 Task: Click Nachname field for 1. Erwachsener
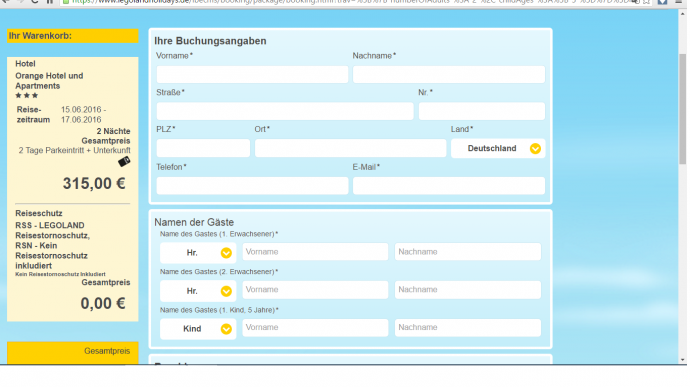click(468, 252)
